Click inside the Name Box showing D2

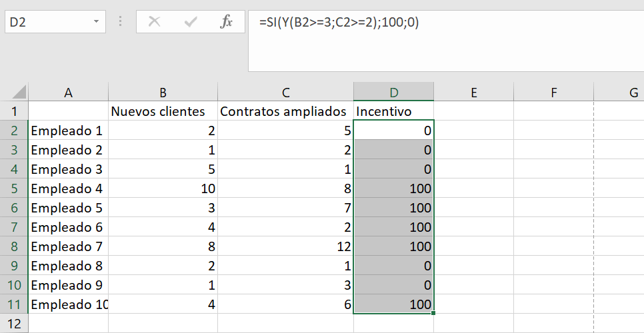tap(49, 22)
